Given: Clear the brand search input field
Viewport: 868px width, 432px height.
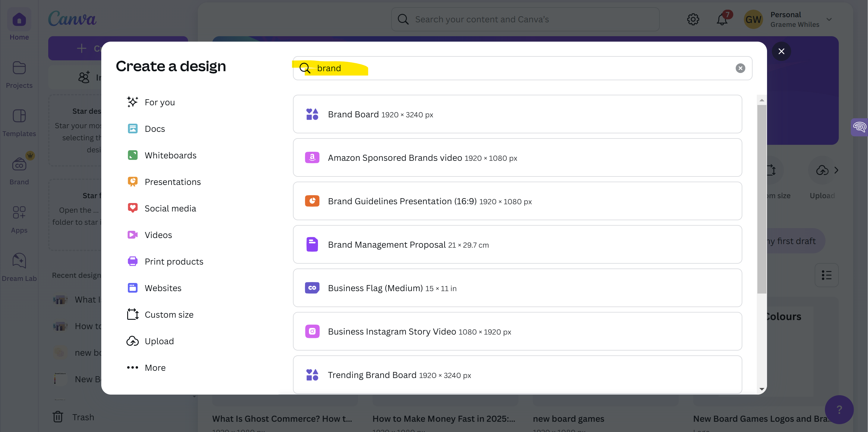Looking at the screenshot, I should 740,68.
